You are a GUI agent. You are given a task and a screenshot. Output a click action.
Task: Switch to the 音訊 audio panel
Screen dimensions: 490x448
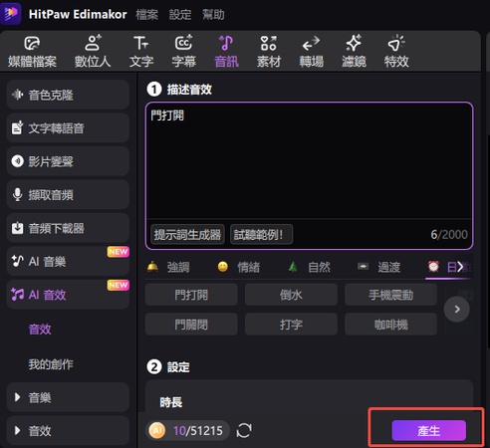[x=226, y=52]
